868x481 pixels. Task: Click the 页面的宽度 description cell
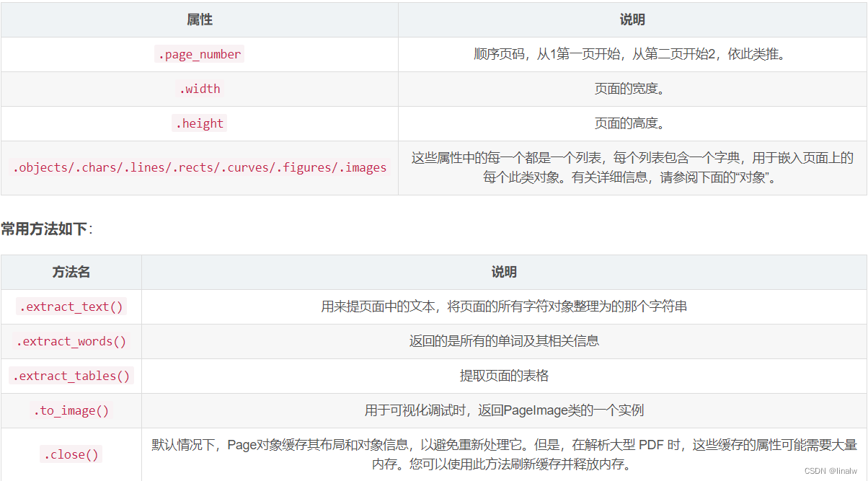(632, 88)
